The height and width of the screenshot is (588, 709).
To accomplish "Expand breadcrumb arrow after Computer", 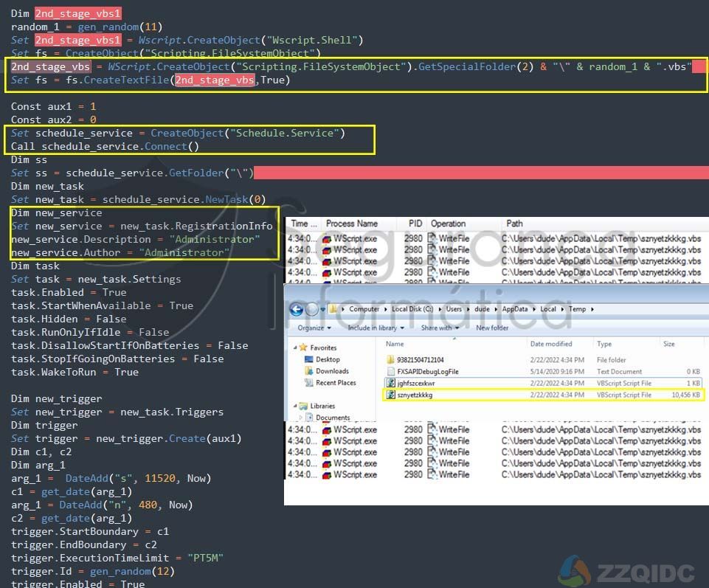I will click(386, 309).
